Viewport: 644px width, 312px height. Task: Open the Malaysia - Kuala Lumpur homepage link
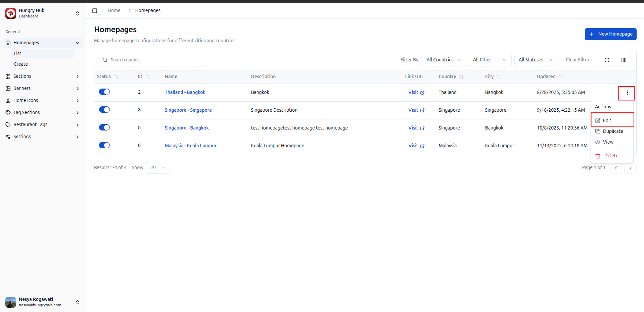pyautogui.click(x=190, y=146)
